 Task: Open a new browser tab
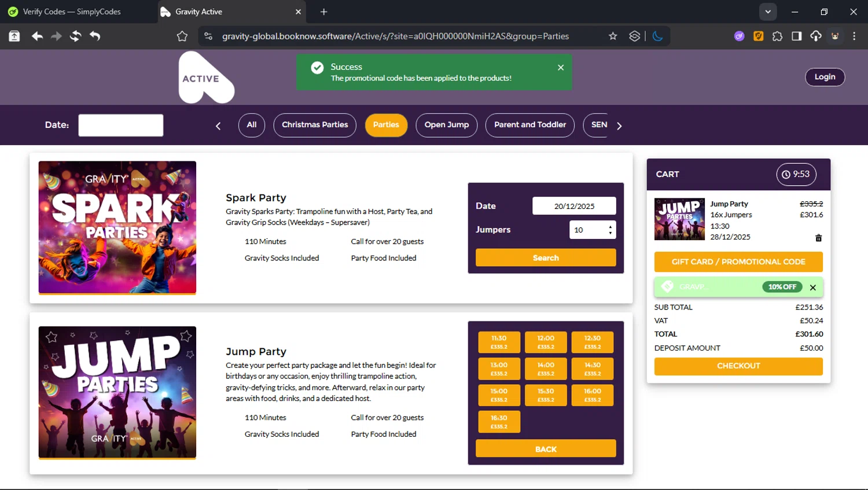click(x=324, y=12)
